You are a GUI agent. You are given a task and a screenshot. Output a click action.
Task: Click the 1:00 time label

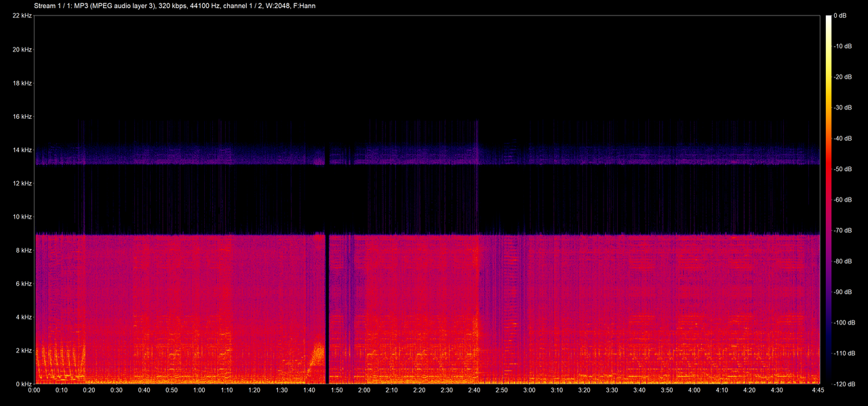[x=199, y=391]
